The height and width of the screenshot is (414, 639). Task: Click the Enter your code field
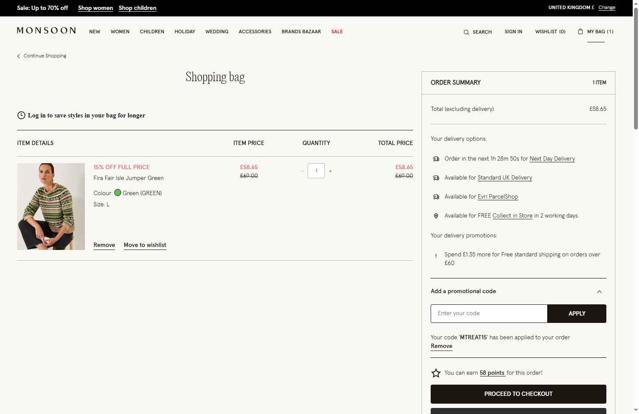[x=489, y=313]
